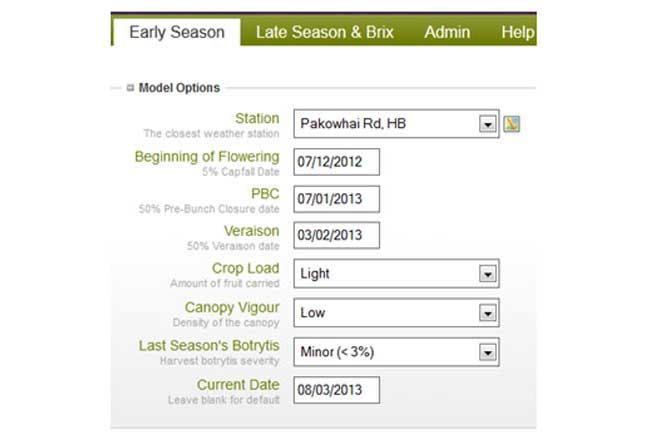671x436 pixels.
Task: Open the Station dropdown list
Action: [487, 125]
